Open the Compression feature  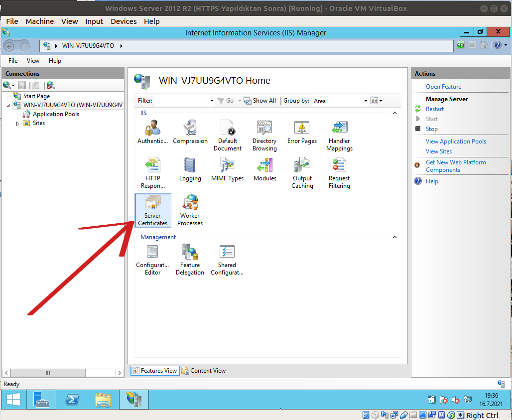click(x=190, y=132)
